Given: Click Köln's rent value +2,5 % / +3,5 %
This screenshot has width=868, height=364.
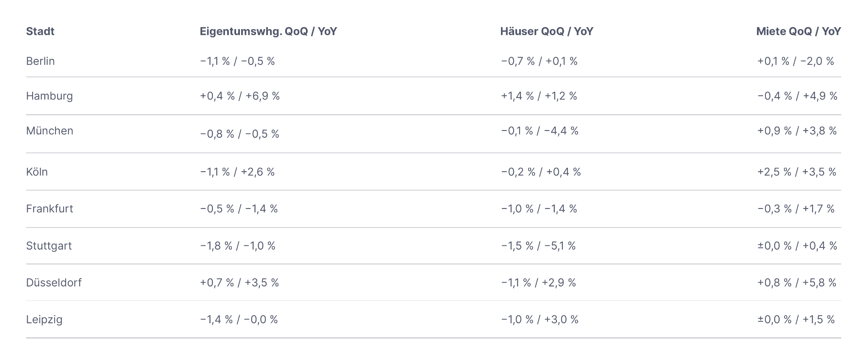Looking at the screenshot, I should (x=797, y=172).
